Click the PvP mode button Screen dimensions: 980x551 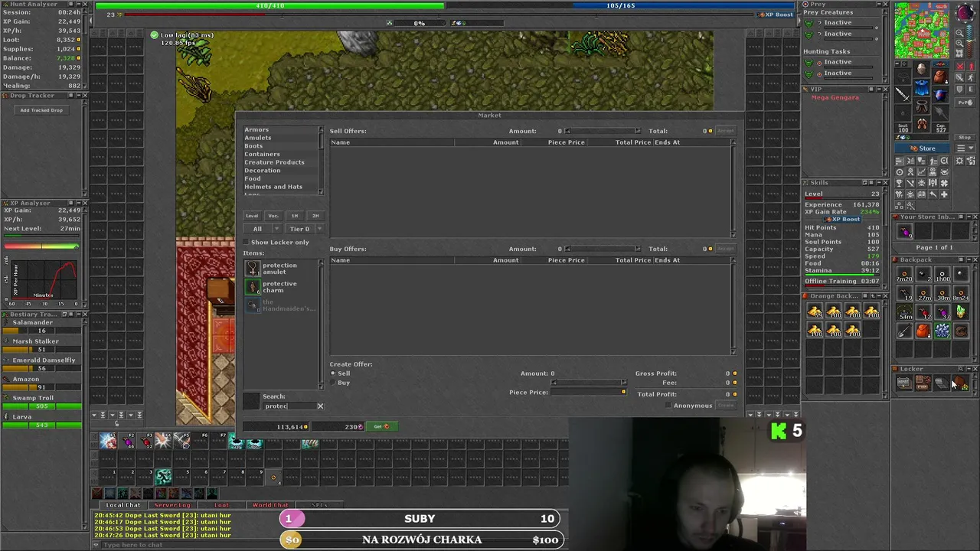click(965, 103)
